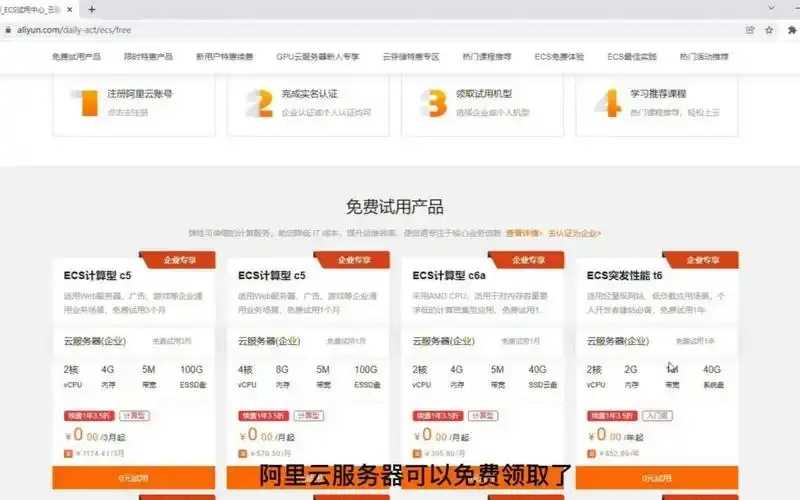Close the ECS试用中心 browser tab
800x500 pixels.
tap(70, 9)
